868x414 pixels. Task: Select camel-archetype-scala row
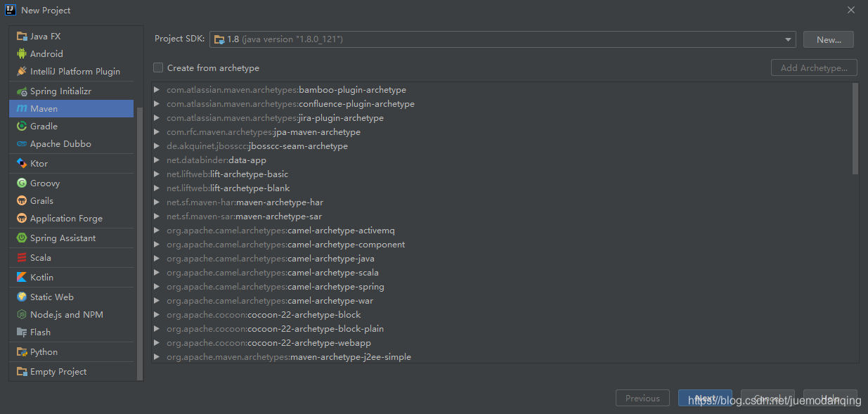502,273
